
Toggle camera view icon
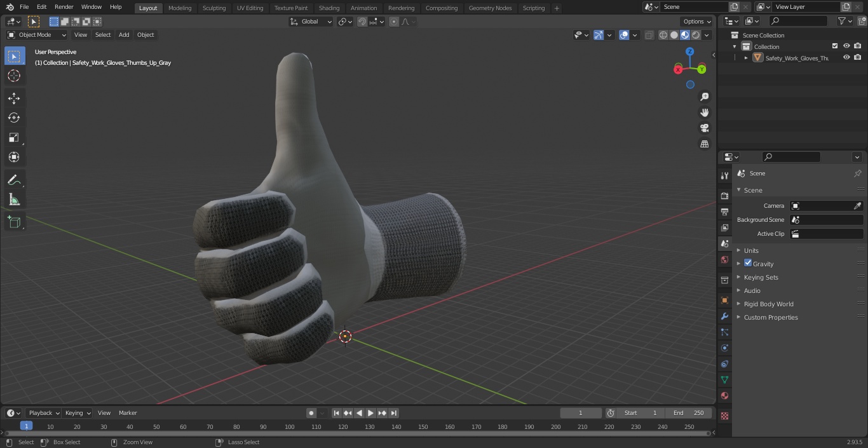(x=704, y=128)
